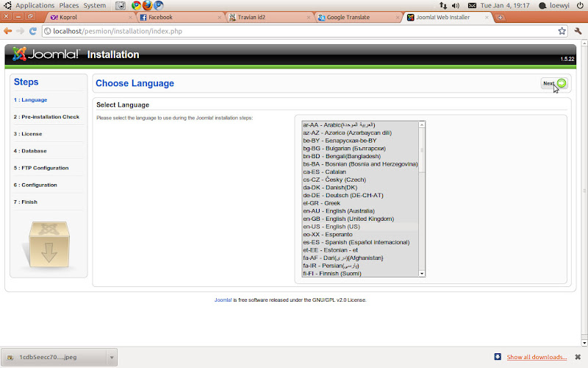Screen dimensions: 588x368
Task: Click the browser back arrow
Action: coord(7,31)
